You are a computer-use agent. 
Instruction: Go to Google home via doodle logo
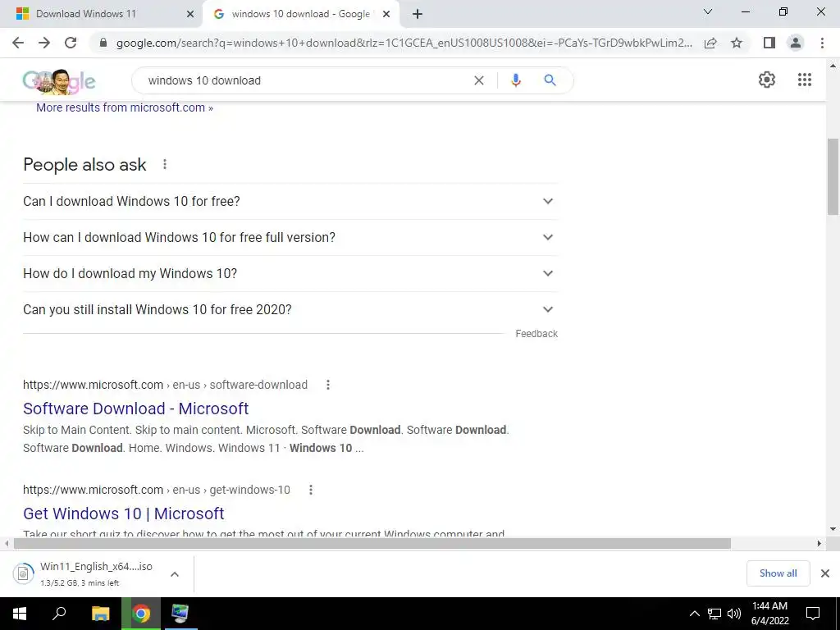point(59,81)
